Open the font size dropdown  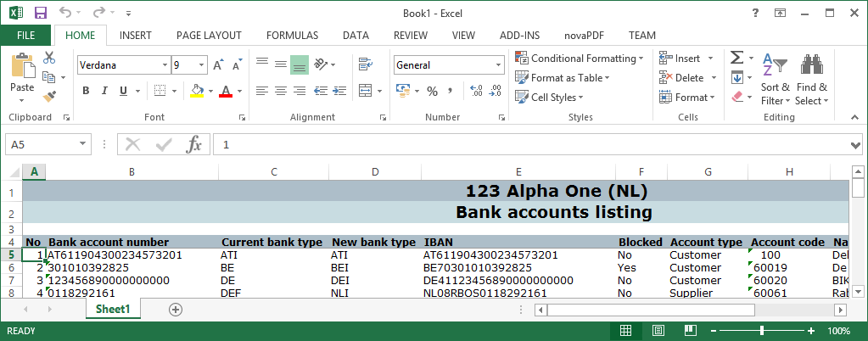point(202,64)
